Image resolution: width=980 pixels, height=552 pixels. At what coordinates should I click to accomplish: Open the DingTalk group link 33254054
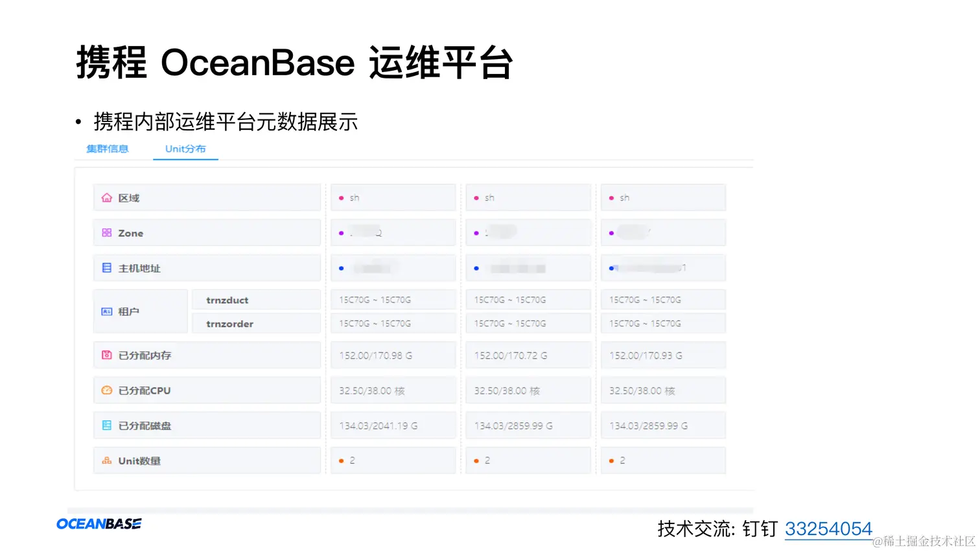tap(828, 529)
